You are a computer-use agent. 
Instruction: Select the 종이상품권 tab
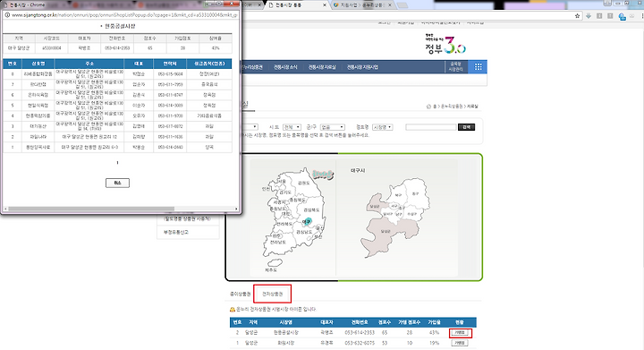(x=241, y=295)
